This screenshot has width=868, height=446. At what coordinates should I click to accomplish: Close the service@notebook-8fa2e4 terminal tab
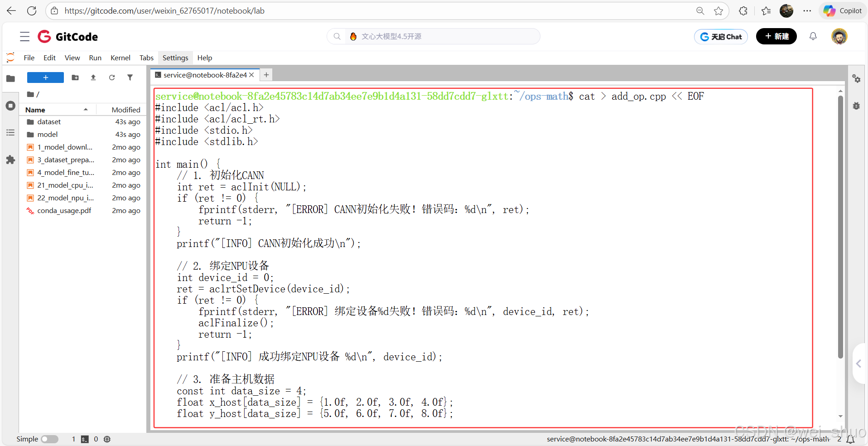click(252, 75)
